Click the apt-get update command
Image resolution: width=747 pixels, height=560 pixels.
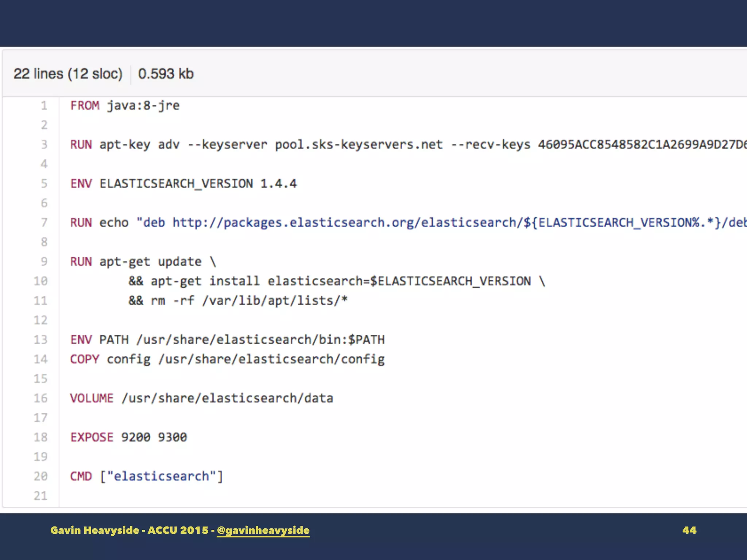click(150, 261)
